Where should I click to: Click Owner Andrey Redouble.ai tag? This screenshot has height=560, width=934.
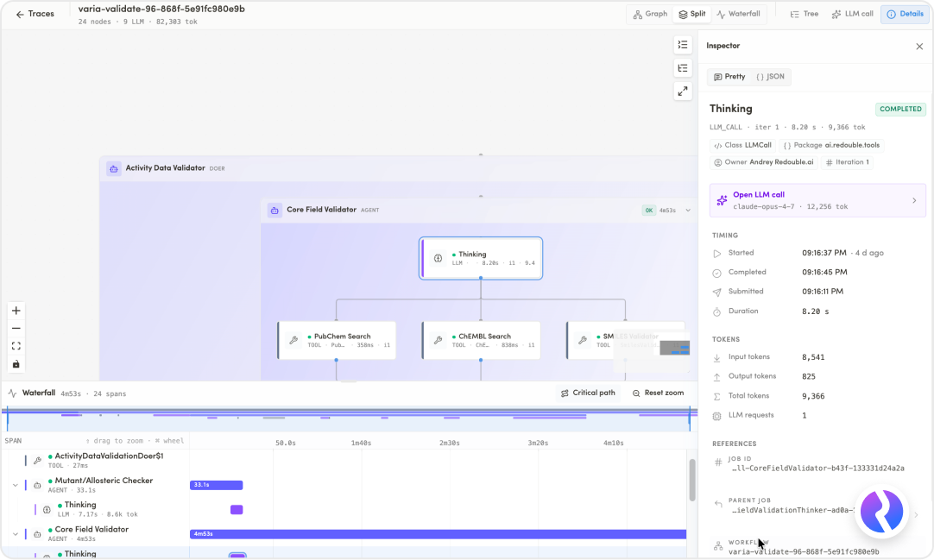(x=764, y=162)
